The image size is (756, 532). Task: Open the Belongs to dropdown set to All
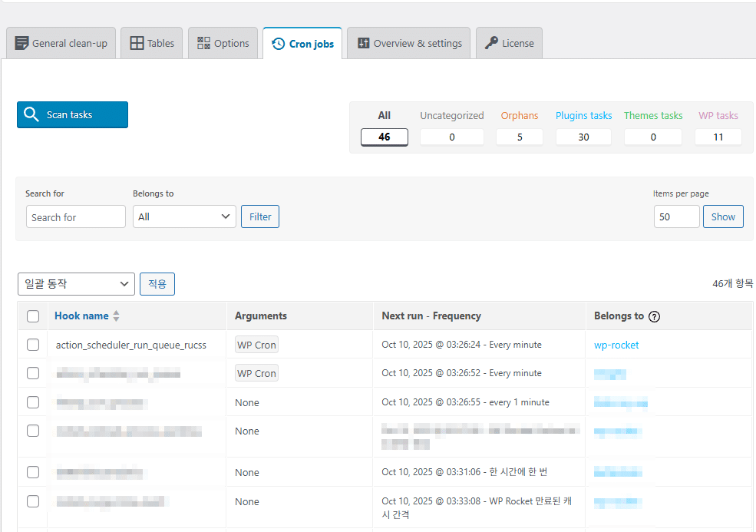[184, 216]
